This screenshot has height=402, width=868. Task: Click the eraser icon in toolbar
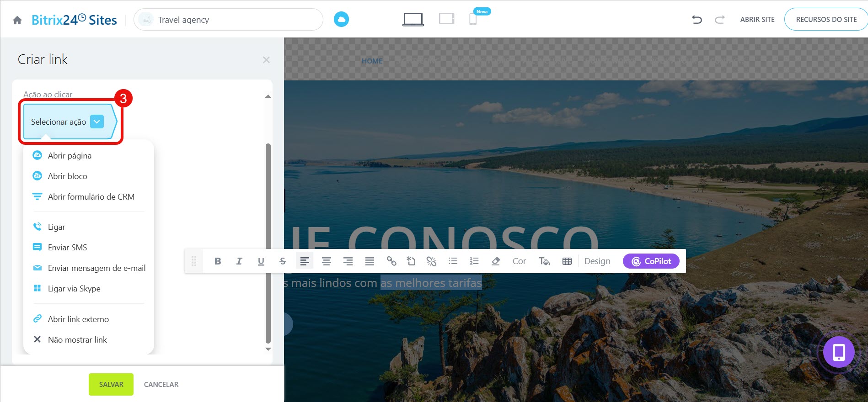(x=496, y=261)
